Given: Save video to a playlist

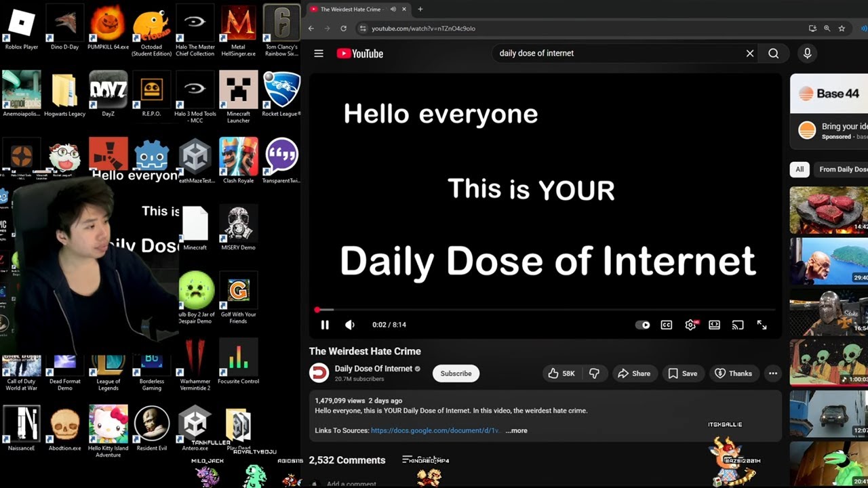Looking at the screenshot, I should pos(682,373).
